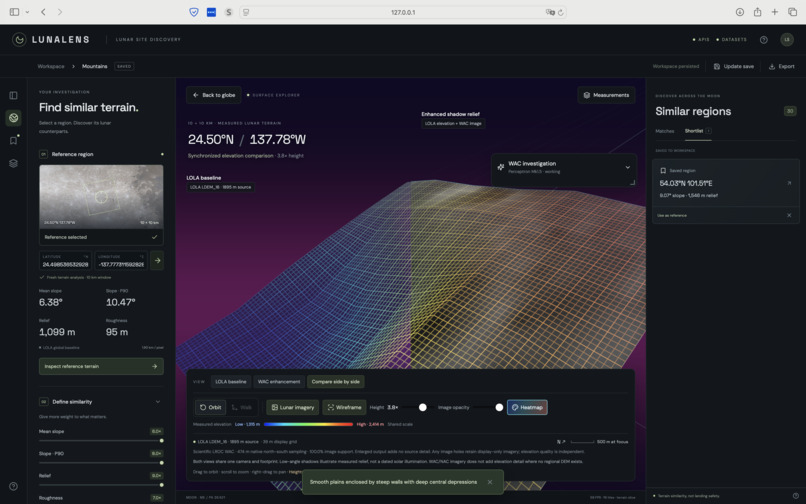Image resolution: width=806 pixels, height=504 pixels.
Task: Adjust the Slope P90 weight slider
Action: tap(101, 463)
